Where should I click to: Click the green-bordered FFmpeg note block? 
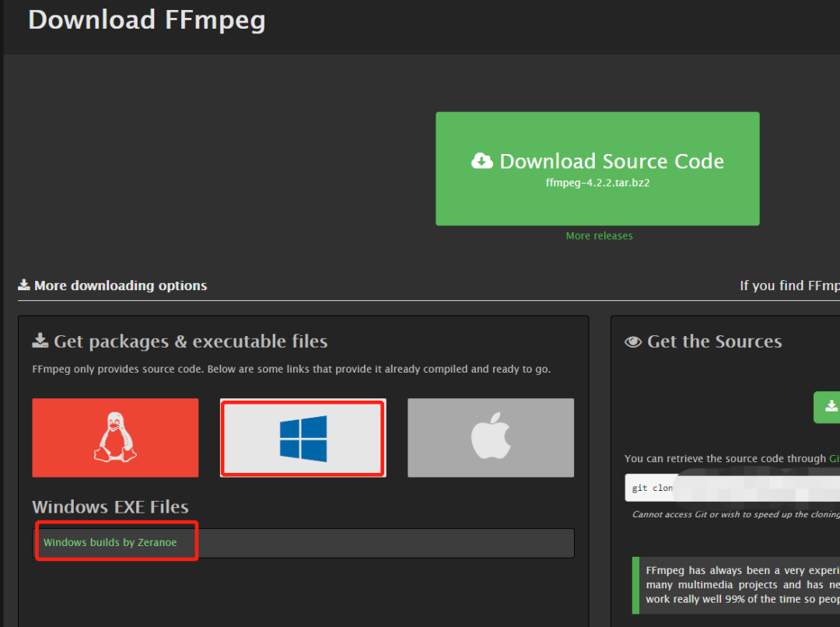point(739,585)
